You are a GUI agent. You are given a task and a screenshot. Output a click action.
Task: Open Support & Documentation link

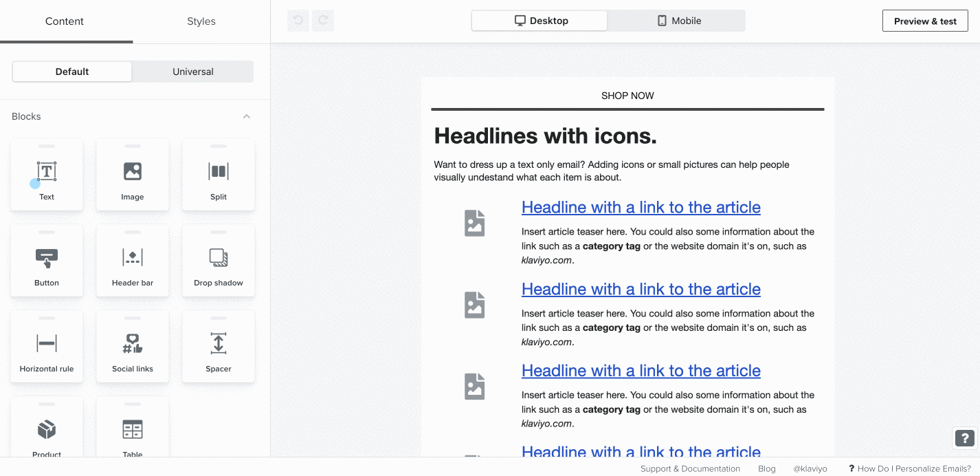click(690, 468)
